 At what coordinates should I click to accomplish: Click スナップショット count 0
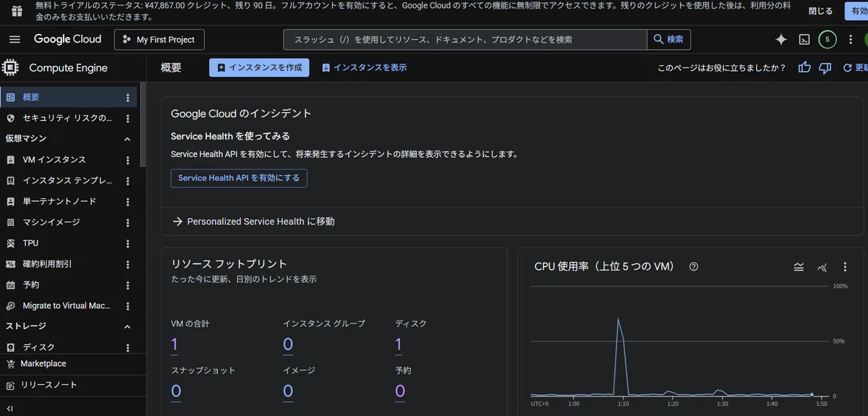[x=176, y=391]
